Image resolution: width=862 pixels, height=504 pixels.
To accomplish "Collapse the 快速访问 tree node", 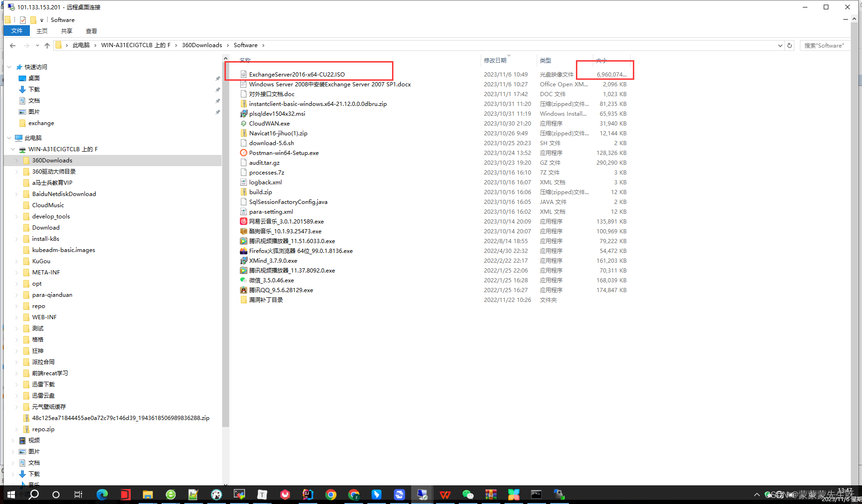I will (x=9, y=67).
